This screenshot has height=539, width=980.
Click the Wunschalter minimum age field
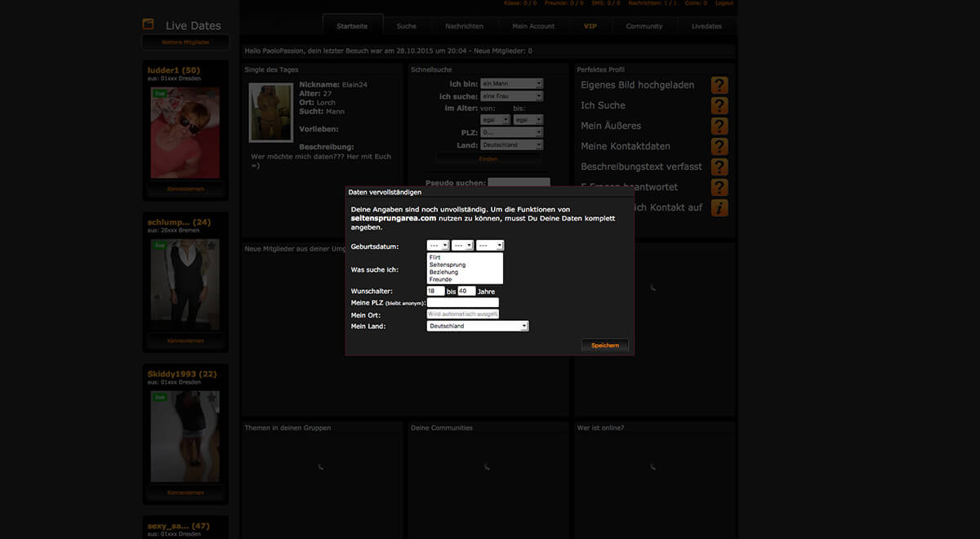coord(436,291)
